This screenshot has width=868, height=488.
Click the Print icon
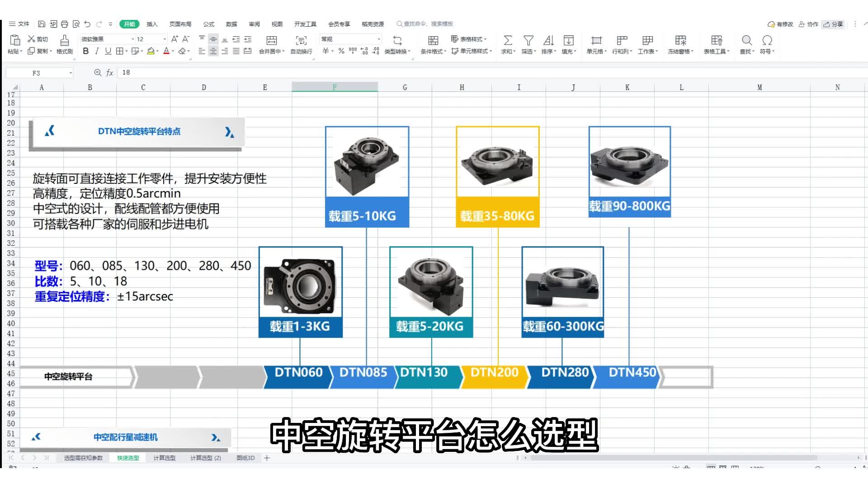pos(64,24)
